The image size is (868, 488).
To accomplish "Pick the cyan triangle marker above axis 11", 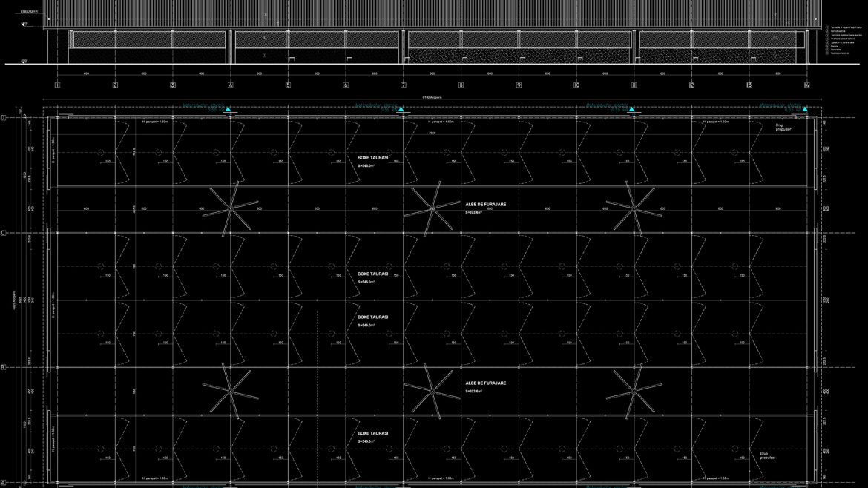I will click(x=632, y=110).
